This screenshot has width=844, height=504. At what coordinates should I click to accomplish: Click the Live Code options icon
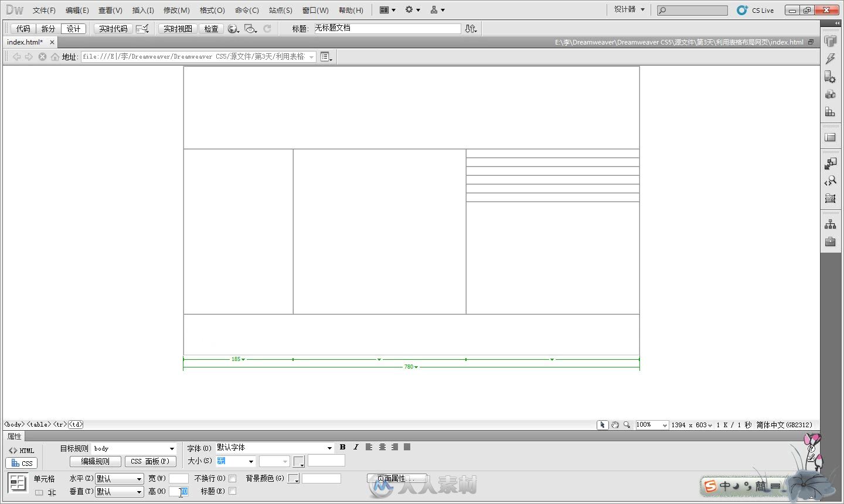click(x=142, y=29)
